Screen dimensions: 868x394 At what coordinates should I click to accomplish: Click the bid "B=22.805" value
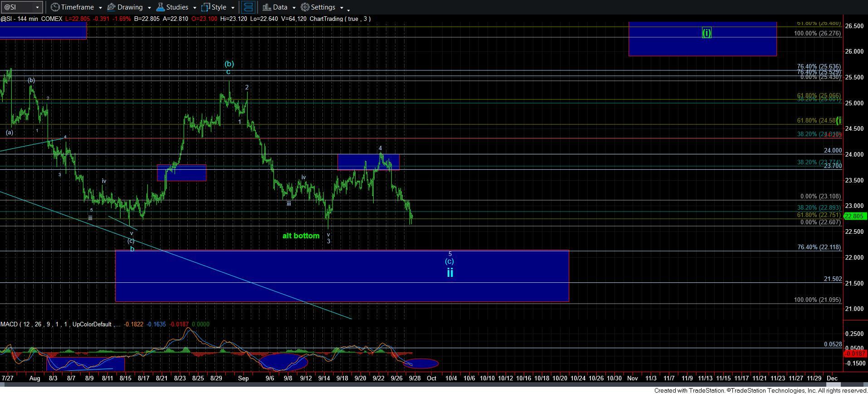click(x=146, y=19)
